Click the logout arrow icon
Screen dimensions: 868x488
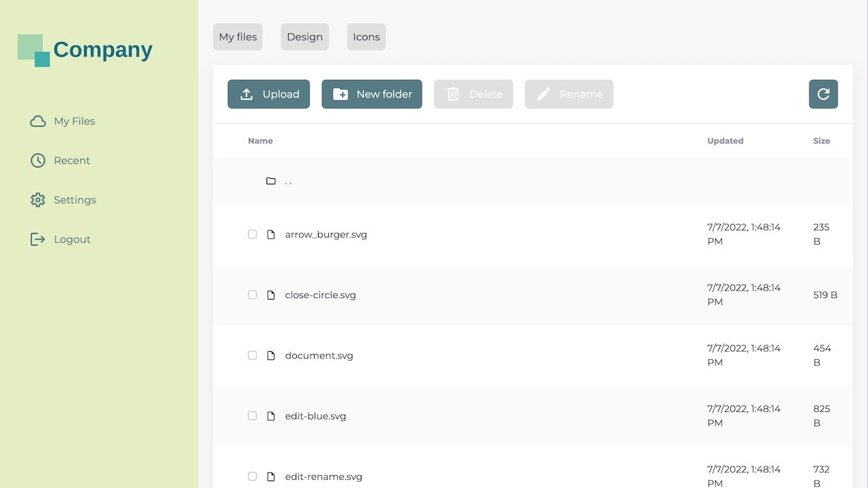click(38, 239)
